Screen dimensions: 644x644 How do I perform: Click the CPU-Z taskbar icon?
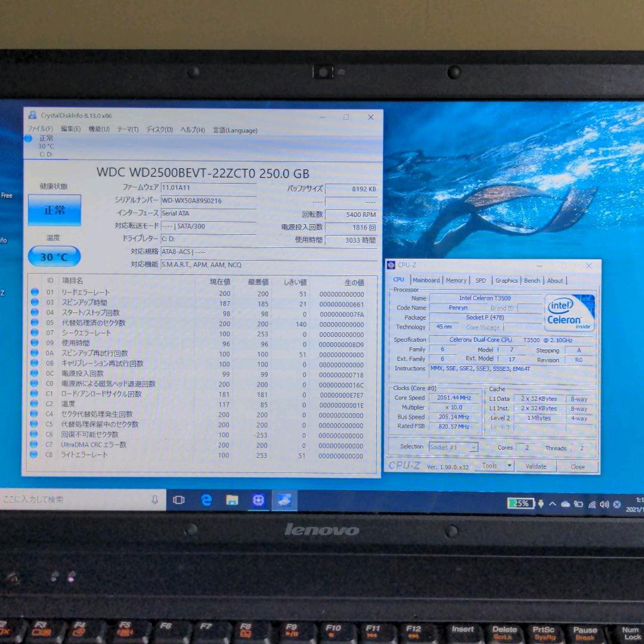(258, 500)
